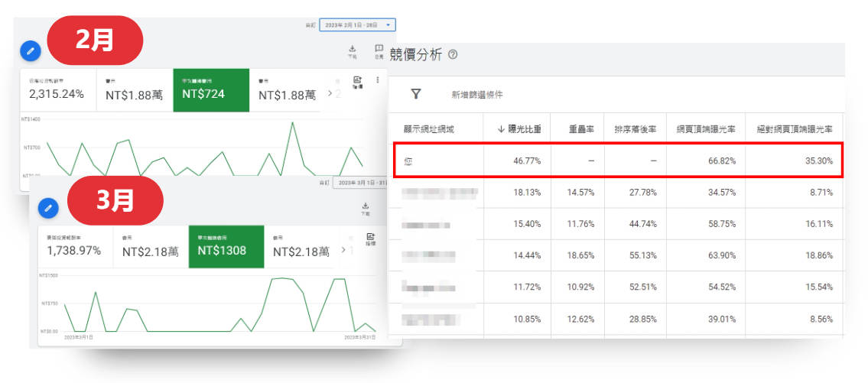Click the 您 row domain cell
868x383 pixels.
[x=408, y=161]
